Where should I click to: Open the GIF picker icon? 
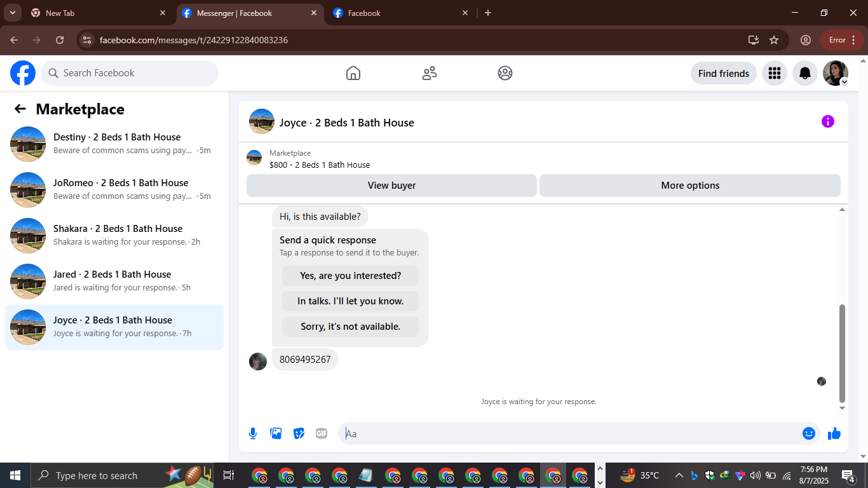pos(322,433)
